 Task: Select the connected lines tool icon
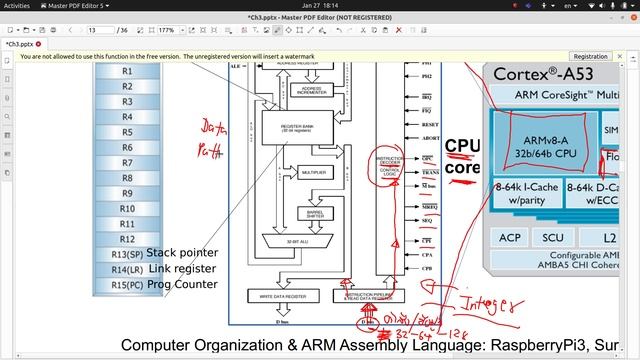(x=322, y=30)
